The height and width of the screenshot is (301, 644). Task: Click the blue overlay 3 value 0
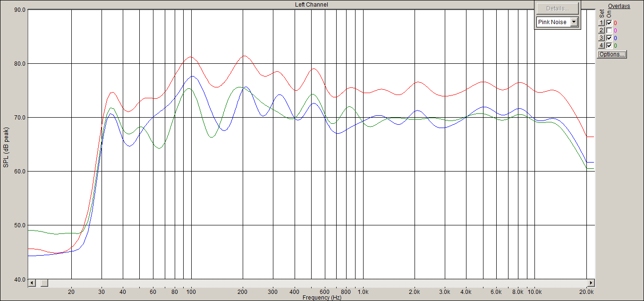615,38
